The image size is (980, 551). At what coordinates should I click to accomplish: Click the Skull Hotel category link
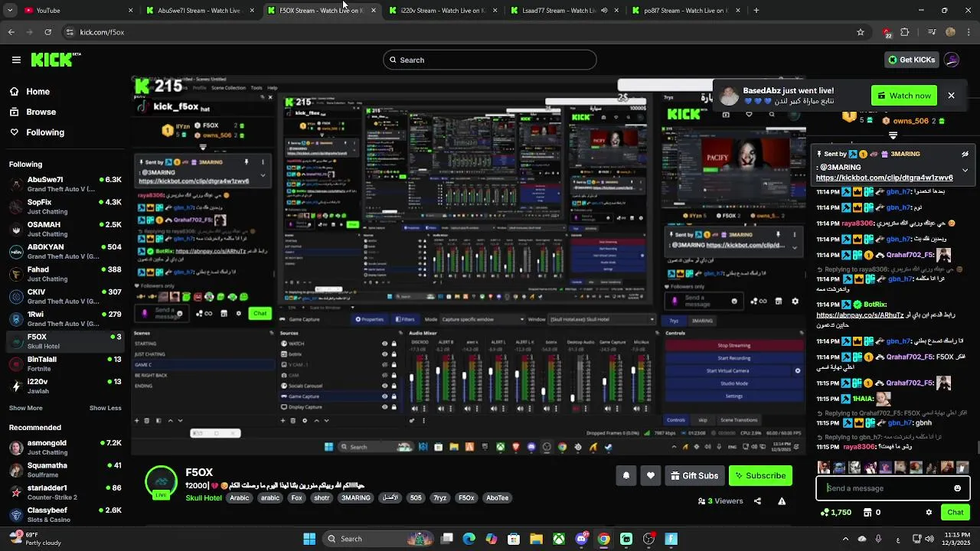[x=204, y=498]
